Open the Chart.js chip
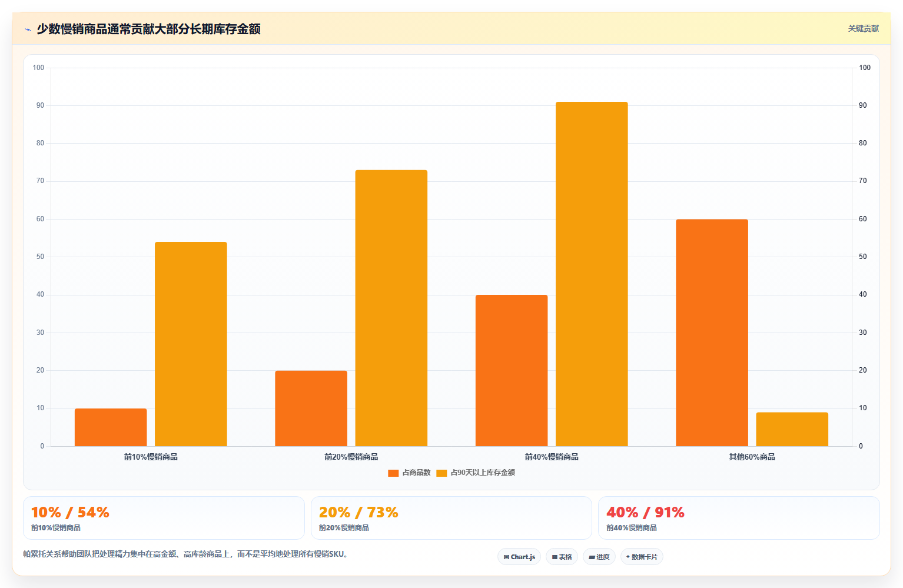The width and height of the screenshot is (903, 588). click(x=519, y=557)
